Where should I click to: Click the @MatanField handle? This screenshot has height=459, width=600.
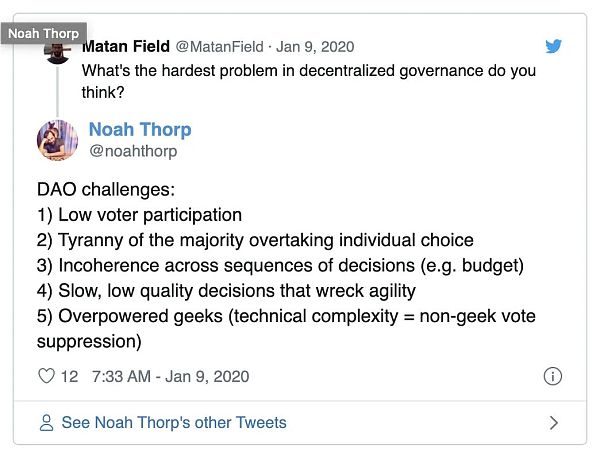219,47
